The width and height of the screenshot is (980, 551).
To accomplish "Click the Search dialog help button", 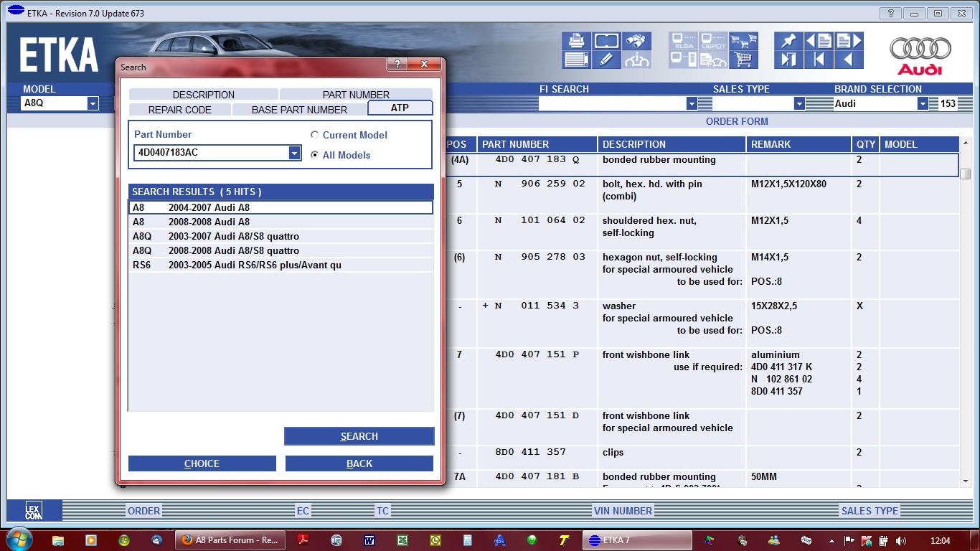I will click(x=397, y=65).
